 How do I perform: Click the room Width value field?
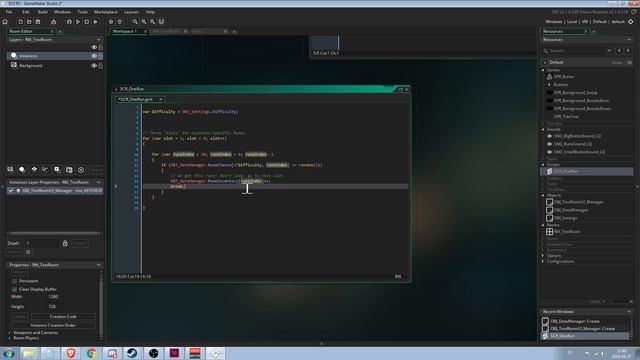tap(53, 297)
